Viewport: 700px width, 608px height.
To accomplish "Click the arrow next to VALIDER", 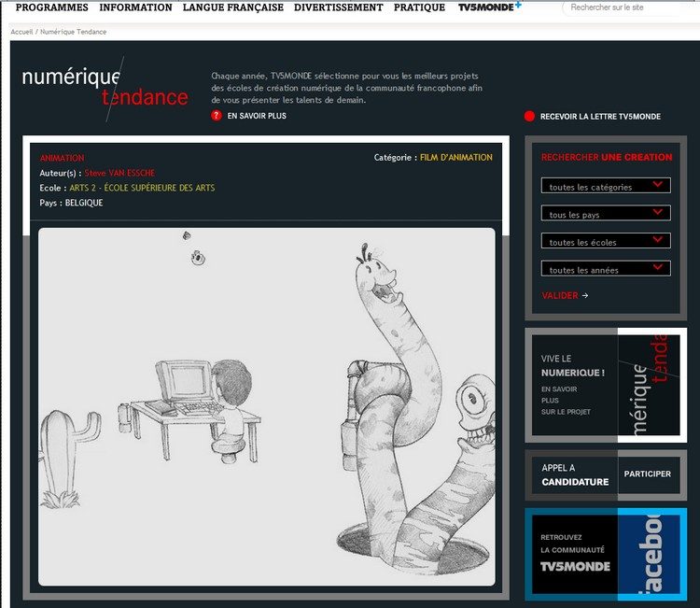I will pos(585,296).
